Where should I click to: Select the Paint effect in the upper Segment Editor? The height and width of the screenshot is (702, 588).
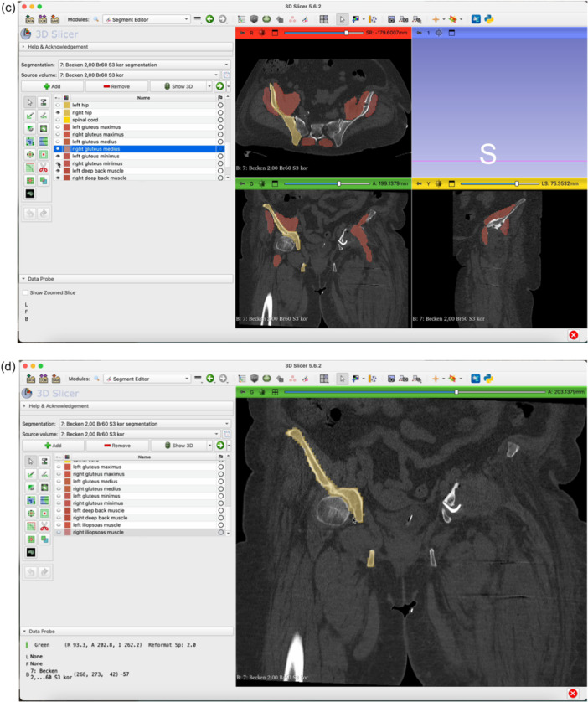click(30, 116)
